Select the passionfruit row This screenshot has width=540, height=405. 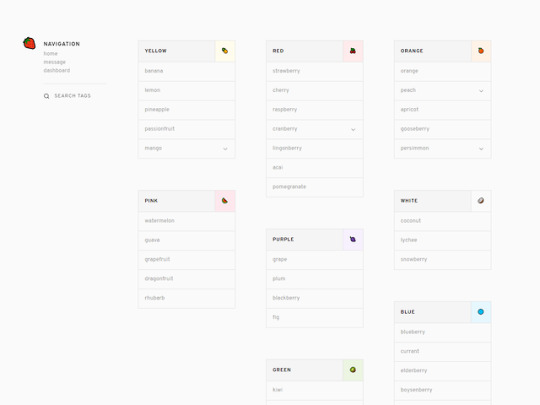[x=187, y=129]
